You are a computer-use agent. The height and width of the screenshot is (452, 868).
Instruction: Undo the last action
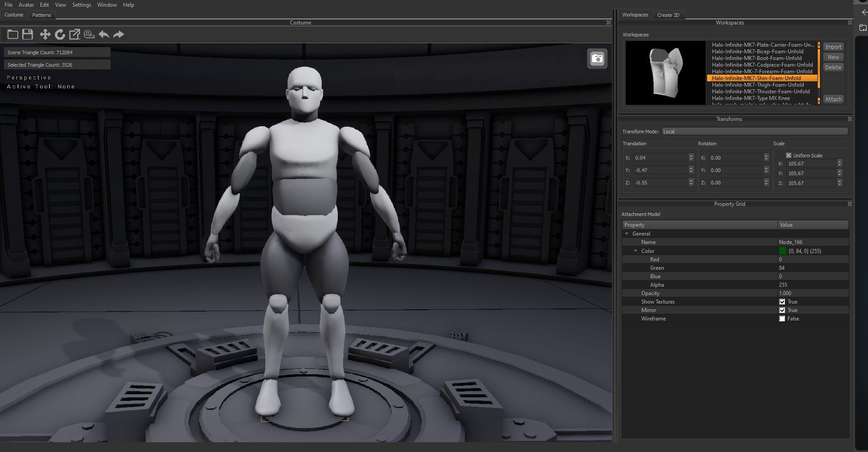[104, 34]
